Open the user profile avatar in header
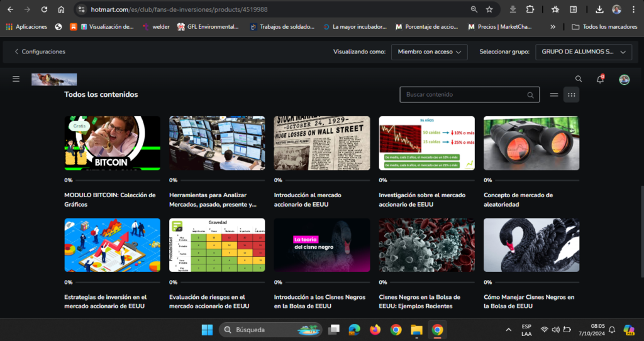Image resolution: width=644 pixels, height=341 pixels. click(x=624, y=79)
